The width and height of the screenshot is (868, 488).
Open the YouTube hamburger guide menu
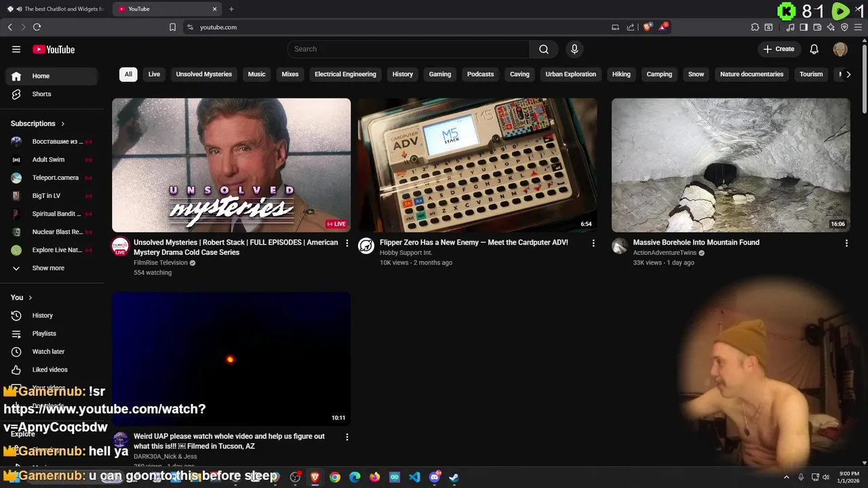coord(16,49)
